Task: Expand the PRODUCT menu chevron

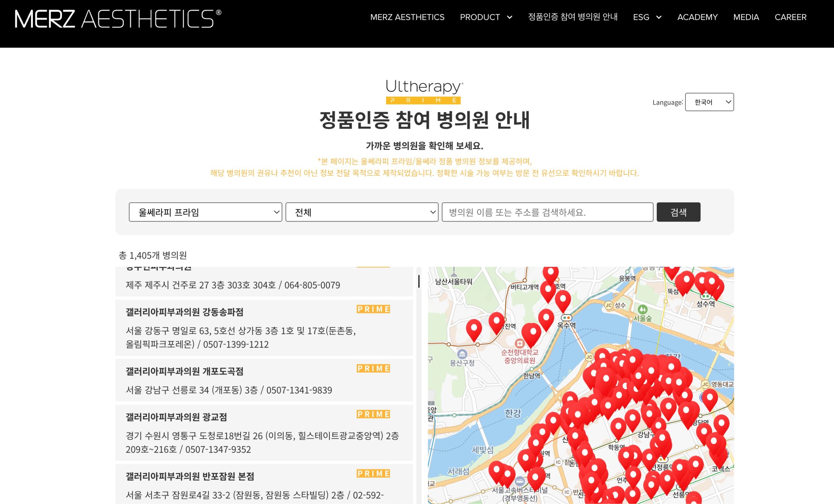Action: coord(510,17)
